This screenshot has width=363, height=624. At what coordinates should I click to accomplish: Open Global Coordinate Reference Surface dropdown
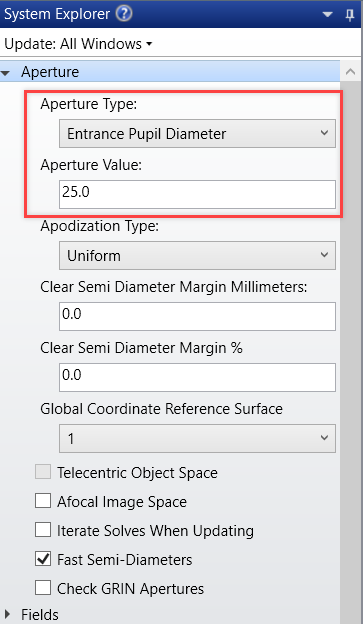[x=197, y=439]
